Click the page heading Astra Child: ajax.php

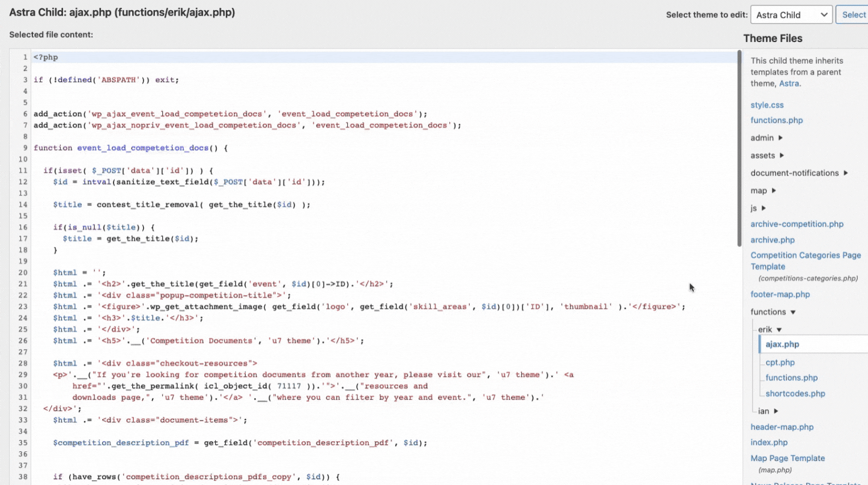tap(122, 13)
